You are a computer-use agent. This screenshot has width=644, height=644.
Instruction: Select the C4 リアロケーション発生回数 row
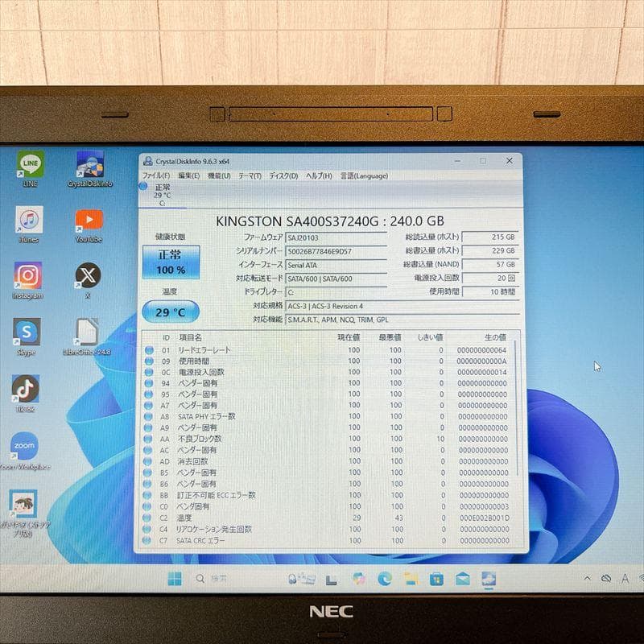tap(328, 530)
